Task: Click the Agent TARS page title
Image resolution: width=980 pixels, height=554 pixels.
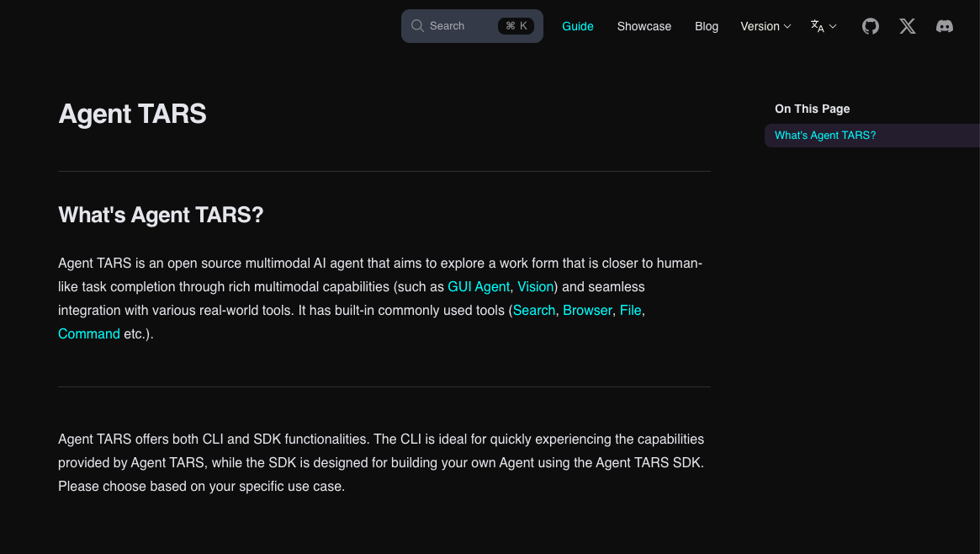Action: tap(133, 114)
